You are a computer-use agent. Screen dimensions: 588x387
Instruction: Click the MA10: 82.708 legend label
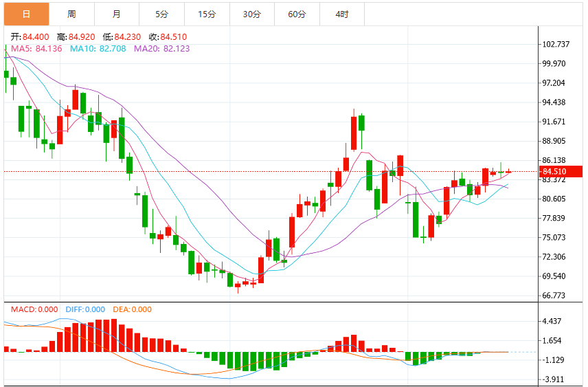98,49
